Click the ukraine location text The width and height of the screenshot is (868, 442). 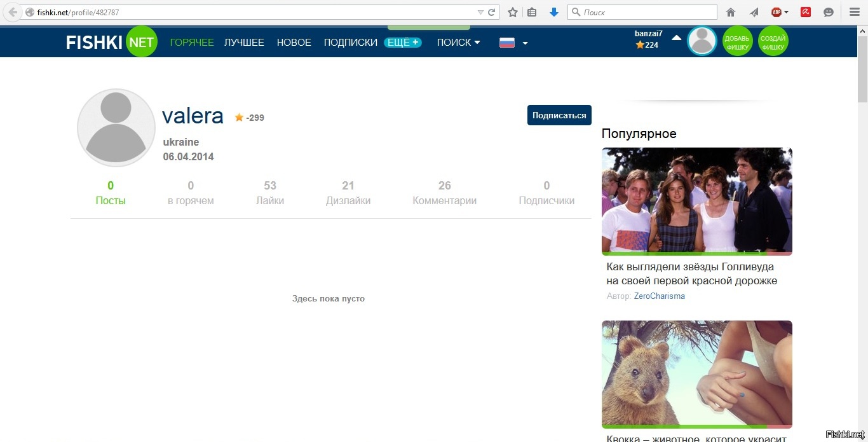pyautogui.click(x=181, y=142)
